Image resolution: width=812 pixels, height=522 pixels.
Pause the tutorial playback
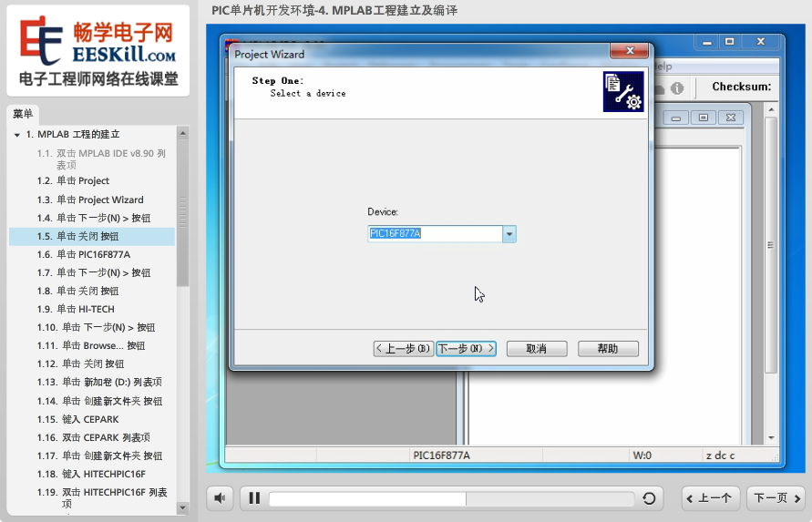pyautogui.click(x=254, y=498)
